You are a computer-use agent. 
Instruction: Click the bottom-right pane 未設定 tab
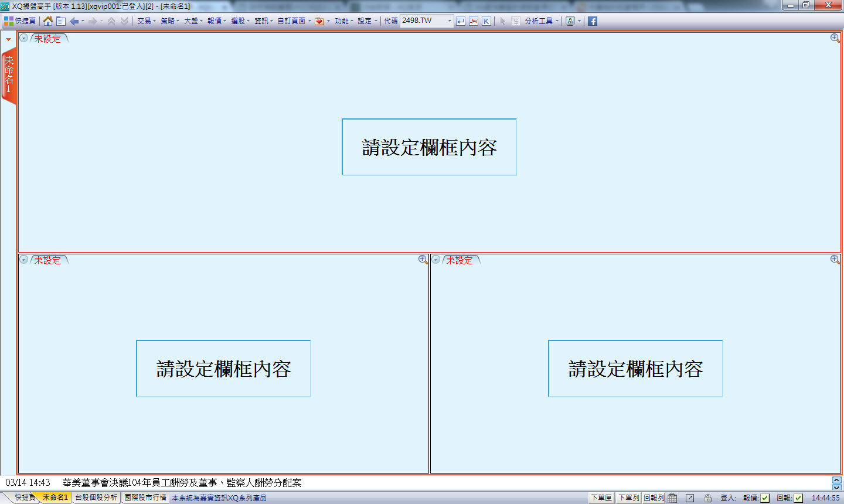coord(460,260)
